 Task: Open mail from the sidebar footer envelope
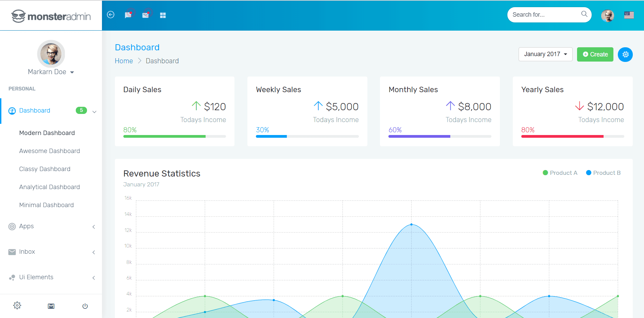[51, 305]
